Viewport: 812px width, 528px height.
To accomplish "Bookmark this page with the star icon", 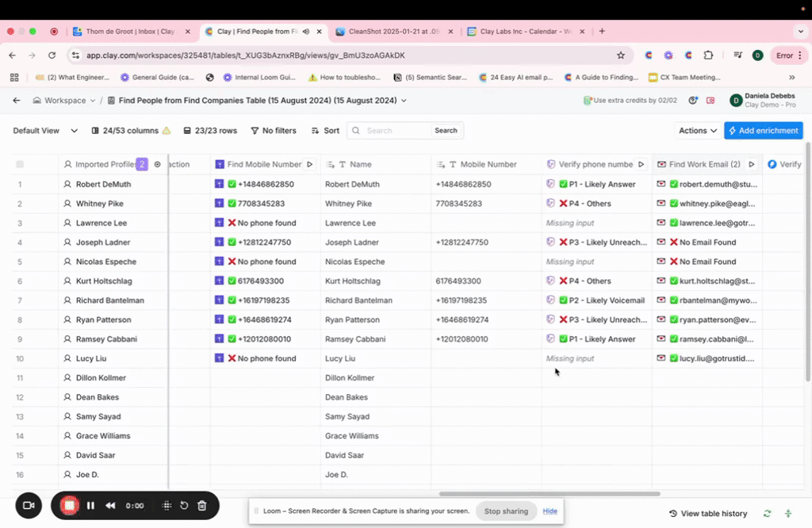I will (x=621, y=55).
